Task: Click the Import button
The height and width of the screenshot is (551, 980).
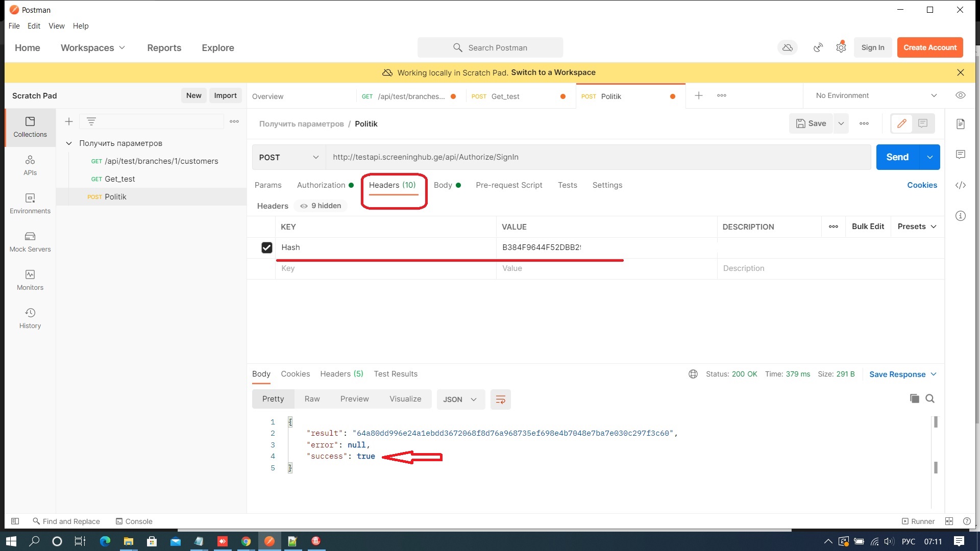Action: tap(225, 95)
